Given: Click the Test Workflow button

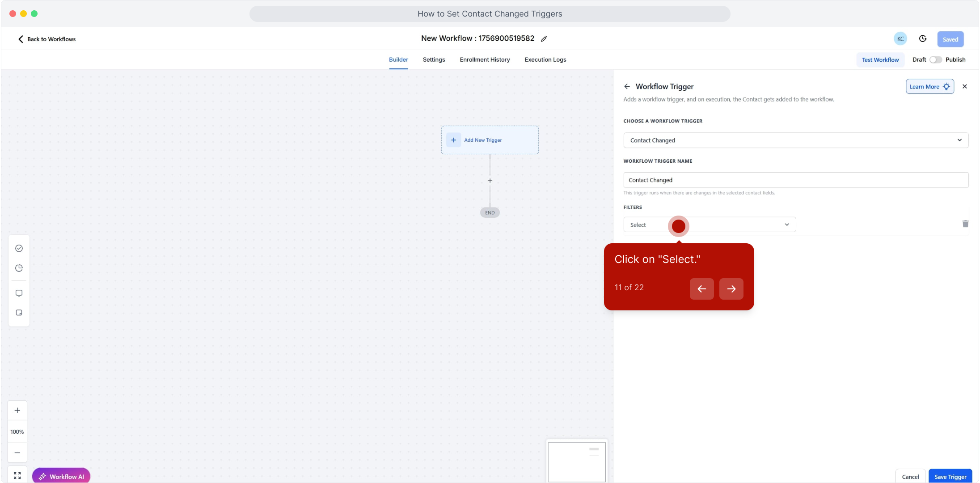Looking at the screenshot, I should (x=880, y=60).
